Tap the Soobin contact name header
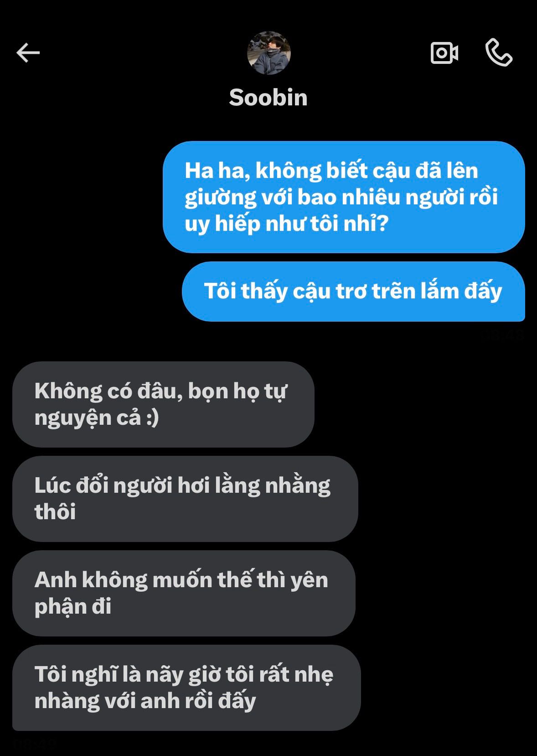 tap(268, 98)
